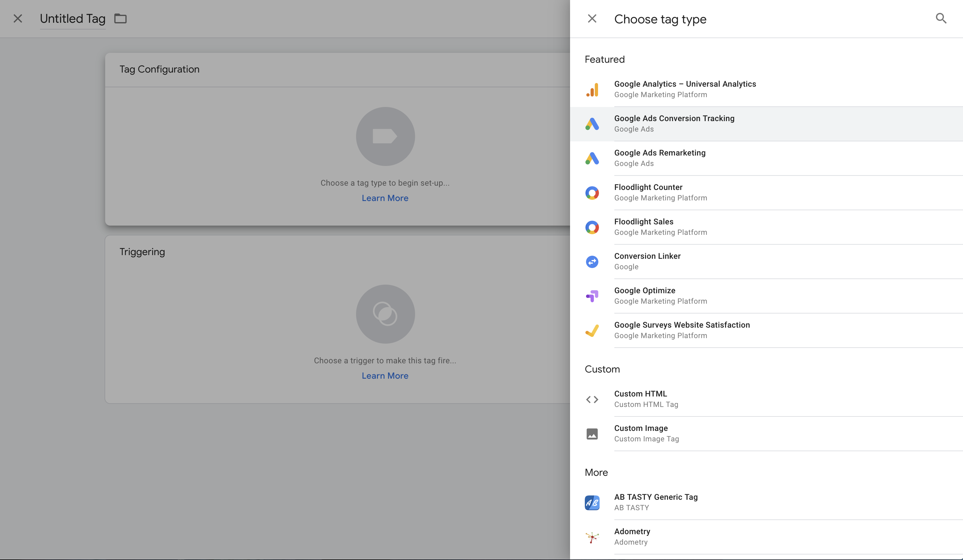Select the Custom Image tag type
Viewport: 963px width, 560px height.
click(x=766, y=434)
